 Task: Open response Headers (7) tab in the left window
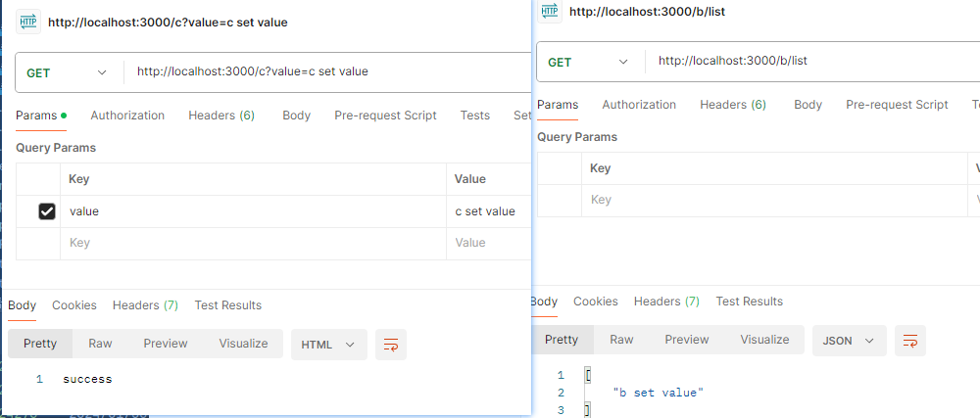(x=145, y=305)
